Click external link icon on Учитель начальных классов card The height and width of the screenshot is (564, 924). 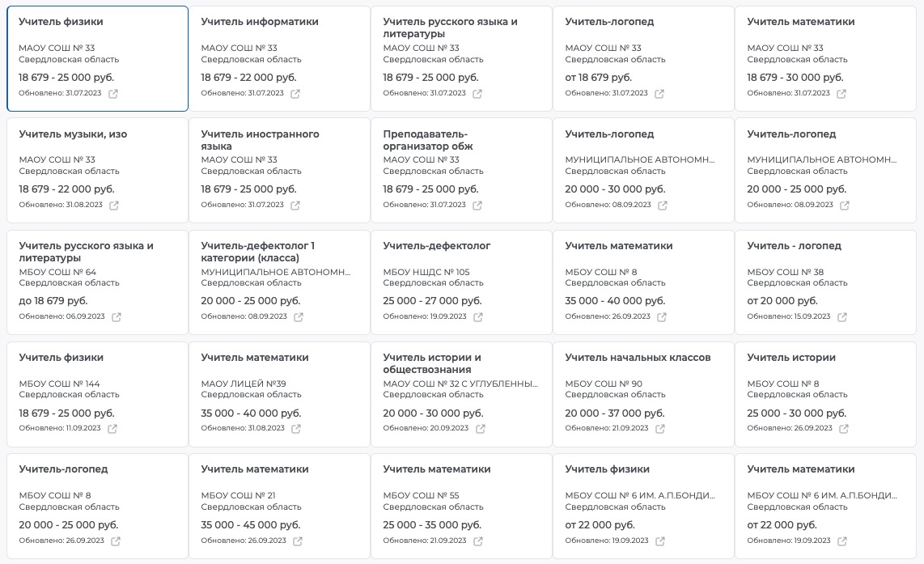click(x=659, y=429)
